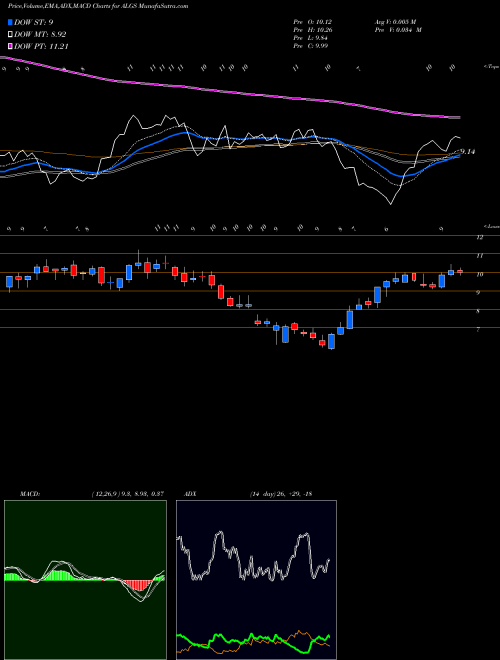Click the red MACD negative histogram bars
500x660 pixels.
coord(137,585)
